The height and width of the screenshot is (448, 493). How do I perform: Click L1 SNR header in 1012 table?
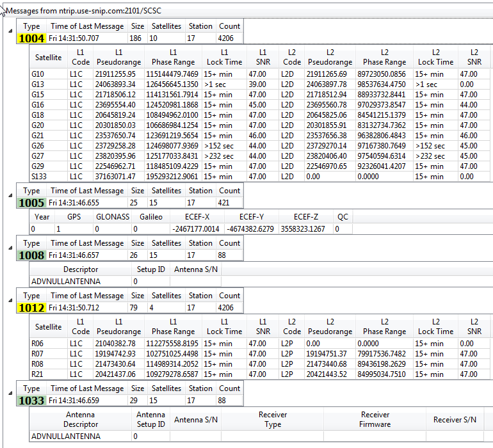tap(263, 326)
